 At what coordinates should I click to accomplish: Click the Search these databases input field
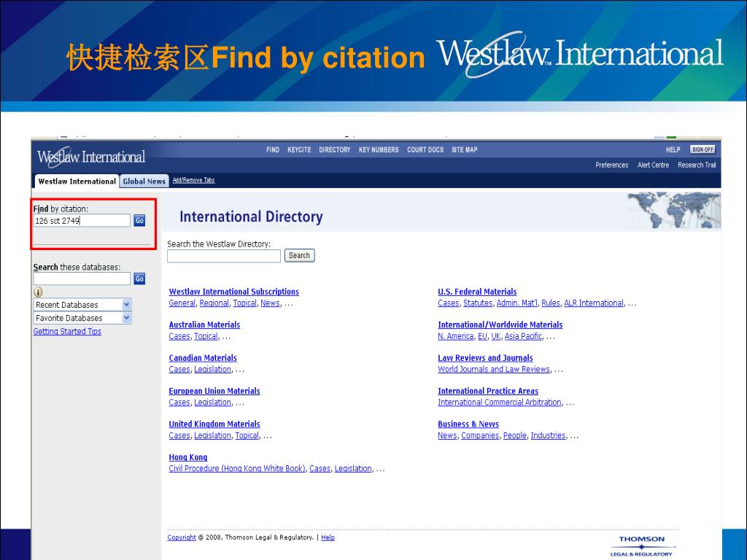82,279
